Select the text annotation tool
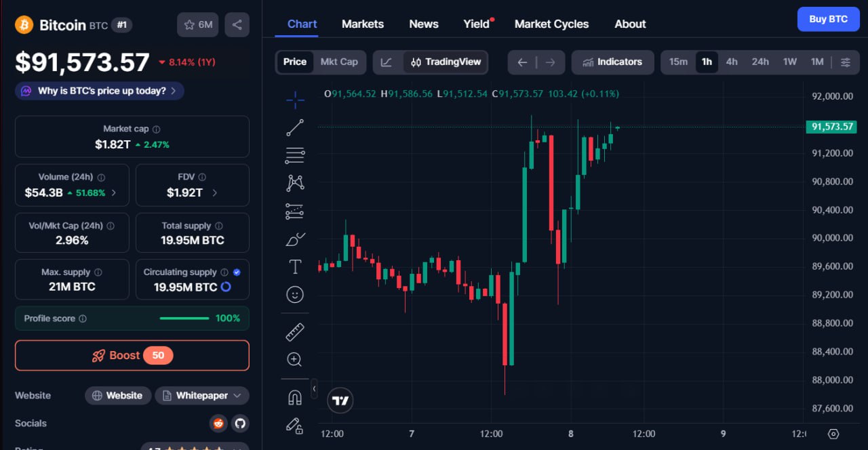Viewport: 868px width, 450px height. coord(295,267)
